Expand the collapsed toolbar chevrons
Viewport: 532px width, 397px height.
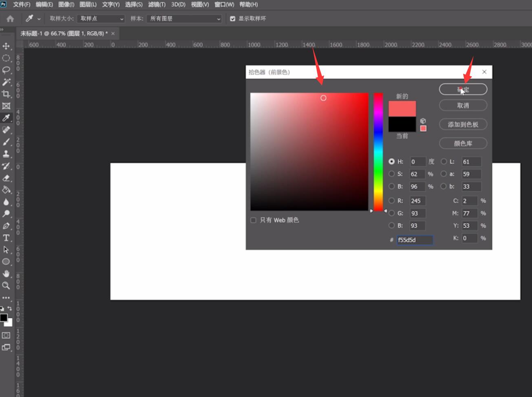[2, 30]
